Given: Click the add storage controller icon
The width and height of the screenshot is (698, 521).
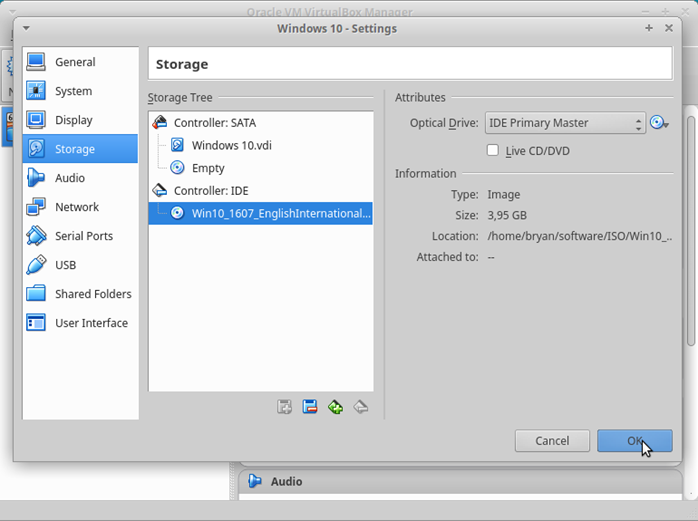Looking at the screenshot, I should click(335, 407).
